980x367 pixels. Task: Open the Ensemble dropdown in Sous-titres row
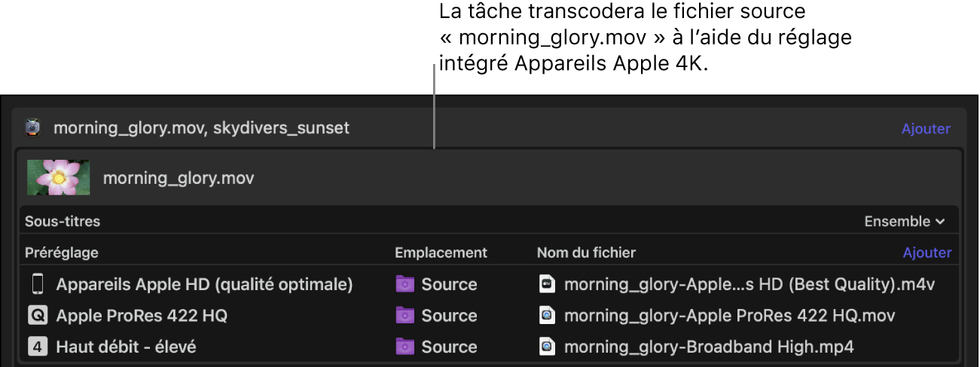904,222
